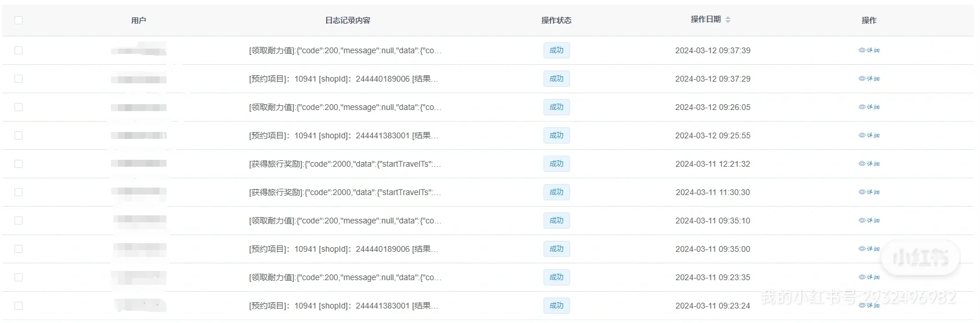Open details eye icon for 09:23:35 row
980x323 pixels.
point(862,277)
